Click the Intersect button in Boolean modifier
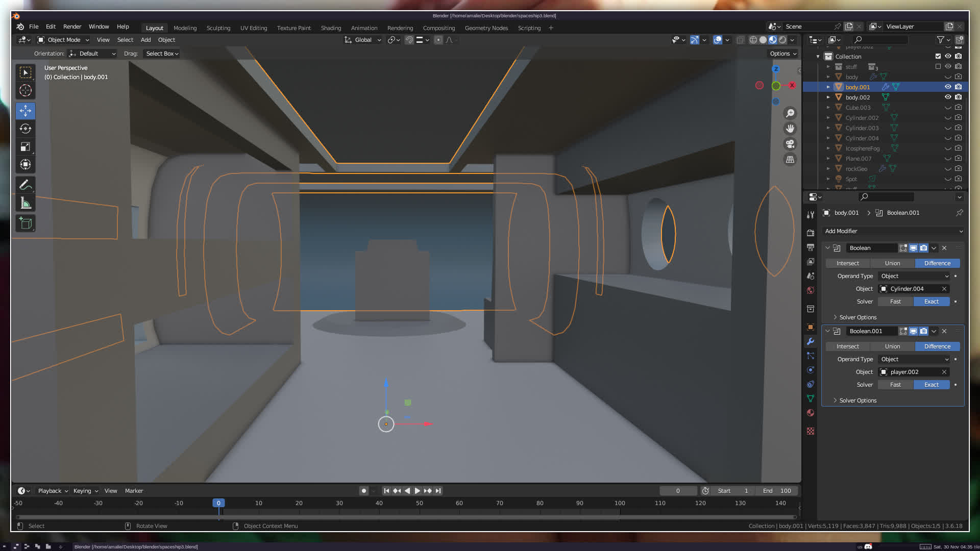 (847, 263)
